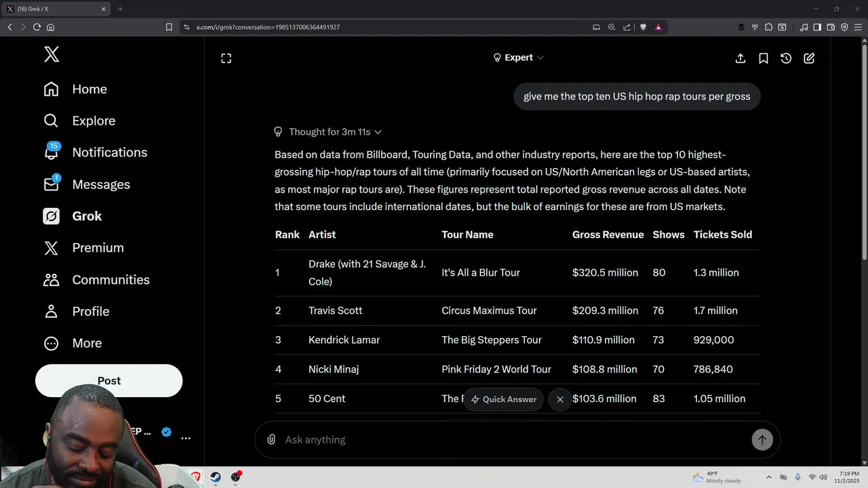The width and height of the screenshot is (868, 488).
Task: Open Profile from the sidebar
Action: pyautogui.click(x=77, y=312)
